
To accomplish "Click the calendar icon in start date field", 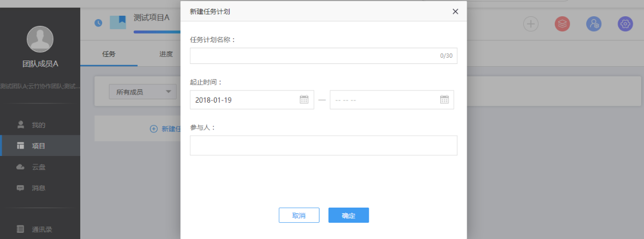I will (x=304, y=100).
